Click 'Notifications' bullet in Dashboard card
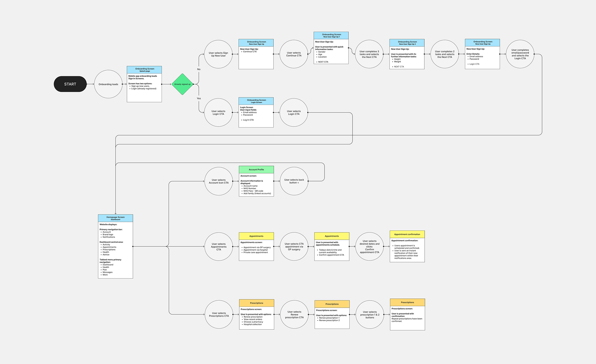596x364 pixels. (109, 237)
